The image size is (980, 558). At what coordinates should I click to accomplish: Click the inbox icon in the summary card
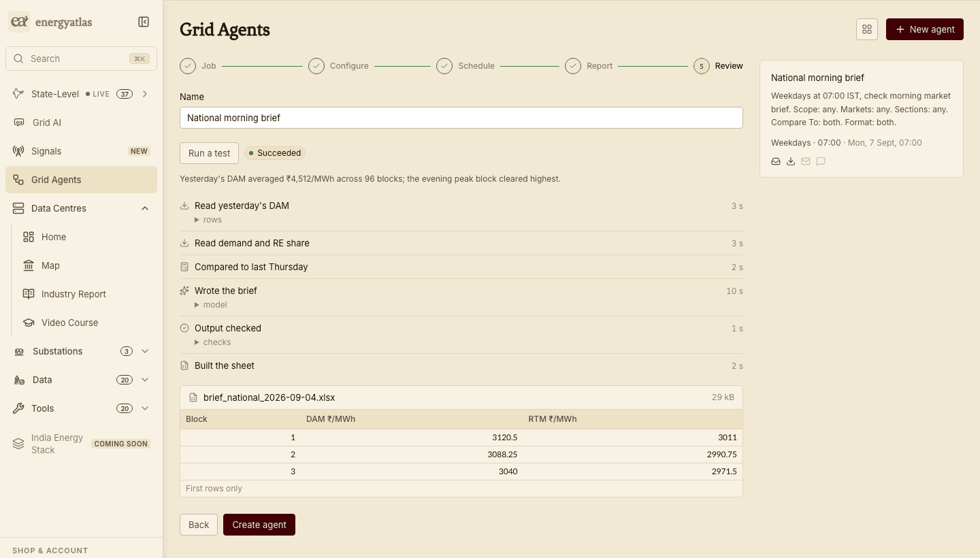tap(776, 161)
